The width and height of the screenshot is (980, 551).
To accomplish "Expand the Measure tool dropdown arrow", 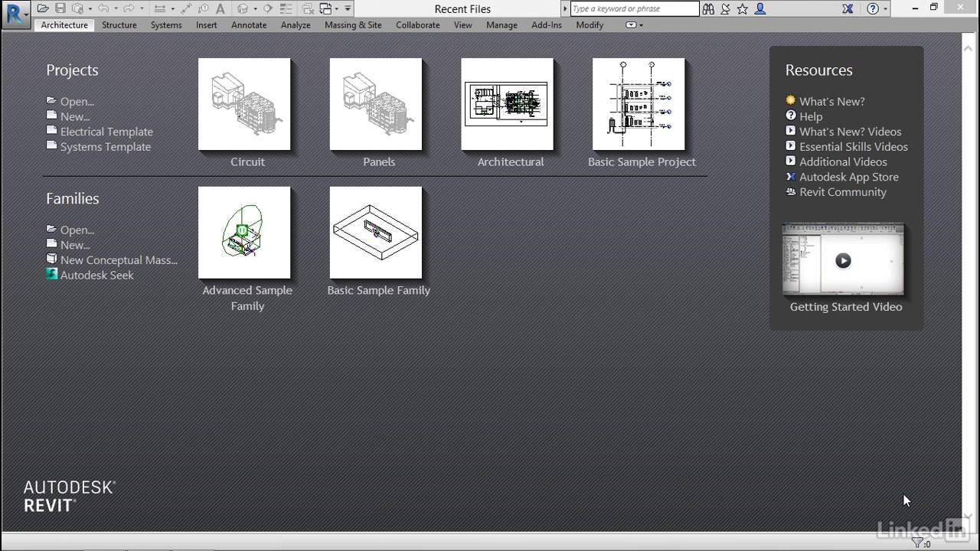I will click(172, 9).
